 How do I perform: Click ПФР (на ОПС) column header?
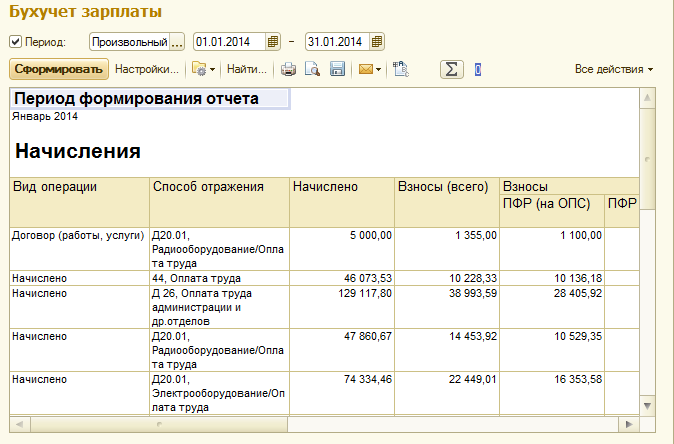click(x=552, y=211)
